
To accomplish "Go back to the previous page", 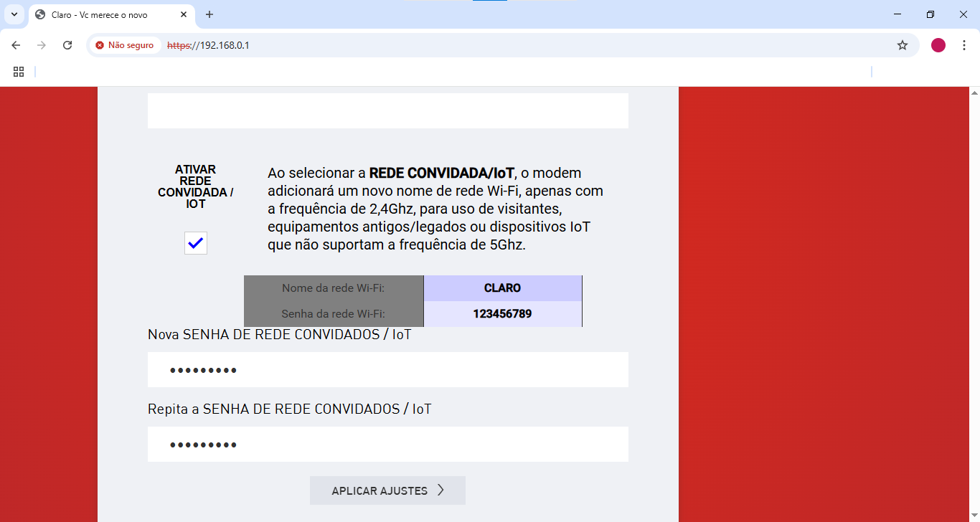I will [x=16, y=45].
